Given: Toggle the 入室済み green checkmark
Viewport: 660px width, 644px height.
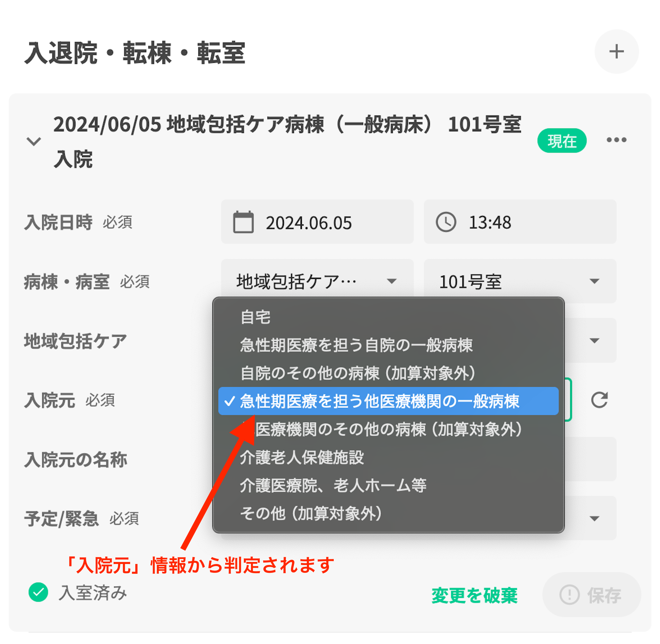Looking at the screenshot, I should click(x=38, y=592).
